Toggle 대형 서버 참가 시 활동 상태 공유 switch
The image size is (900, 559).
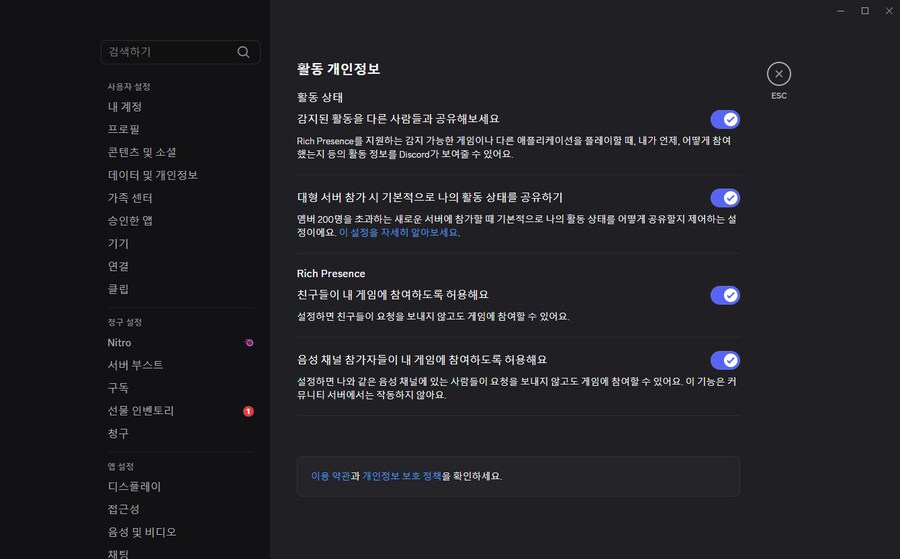pos(725,198)
